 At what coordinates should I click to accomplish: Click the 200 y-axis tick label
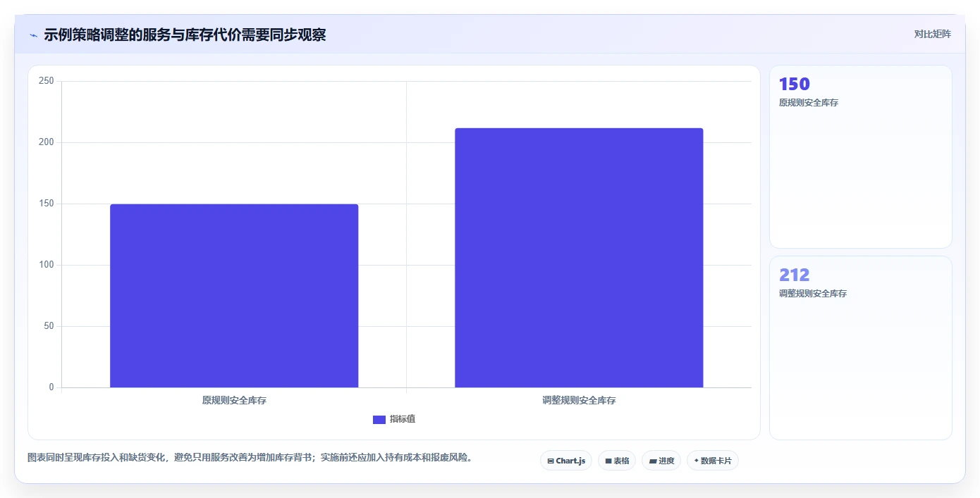[x=47, y=142]
